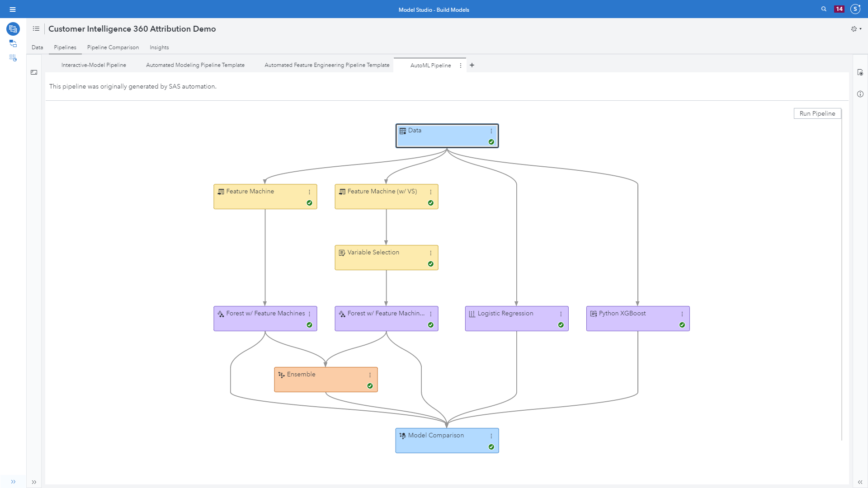
Task: Click the Ensemble node icon
Action: click(282, 374)
